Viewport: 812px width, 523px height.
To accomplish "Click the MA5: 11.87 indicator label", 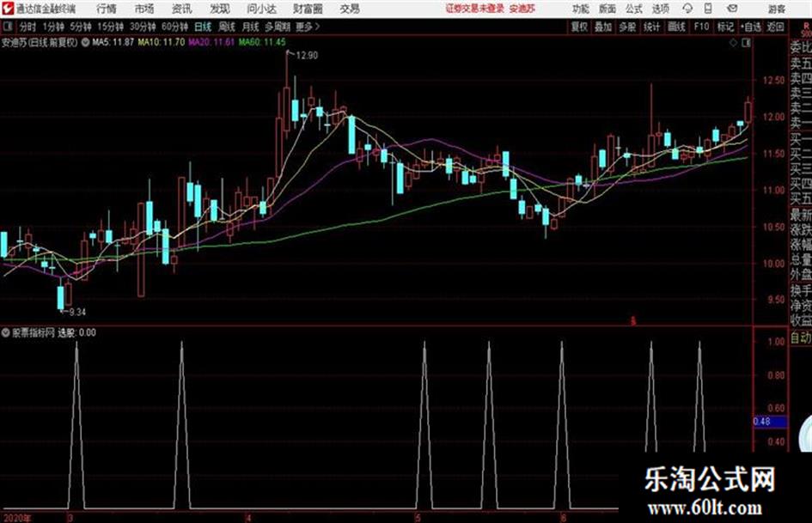I will 113,42.
